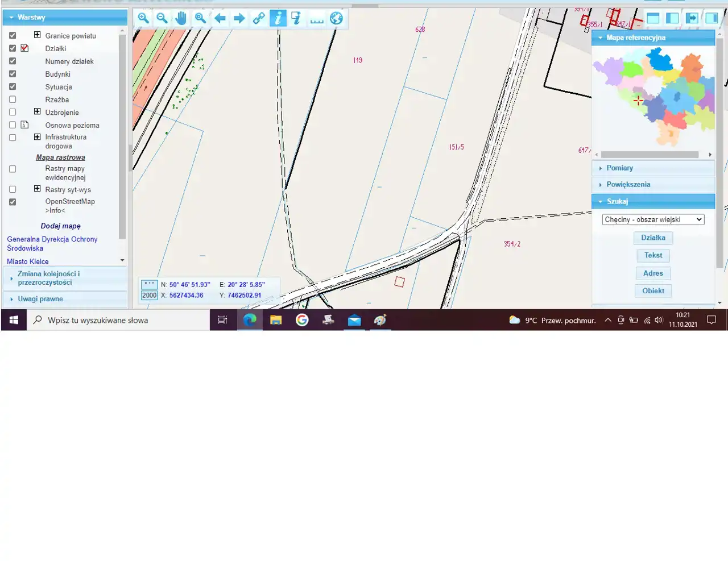Click the chain link icon in toolbar

click(x=259, y=18)
